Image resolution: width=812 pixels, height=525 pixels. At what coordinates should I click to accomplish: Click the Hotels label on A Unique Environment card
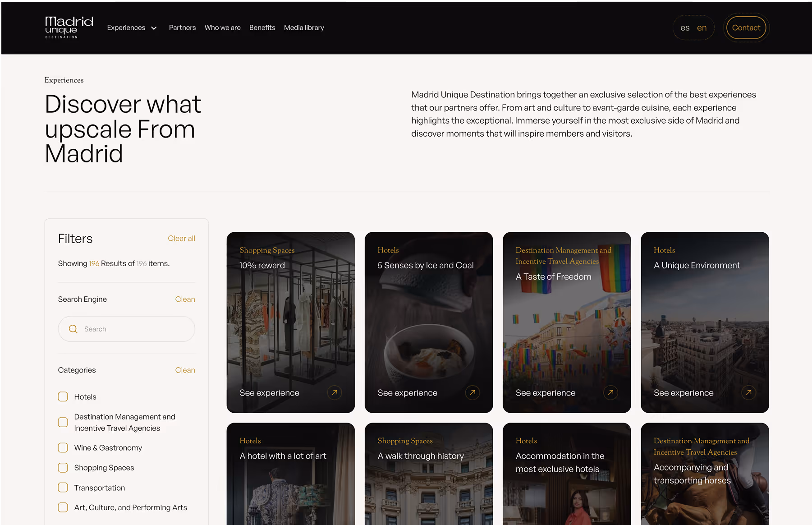tap(664, 250)
